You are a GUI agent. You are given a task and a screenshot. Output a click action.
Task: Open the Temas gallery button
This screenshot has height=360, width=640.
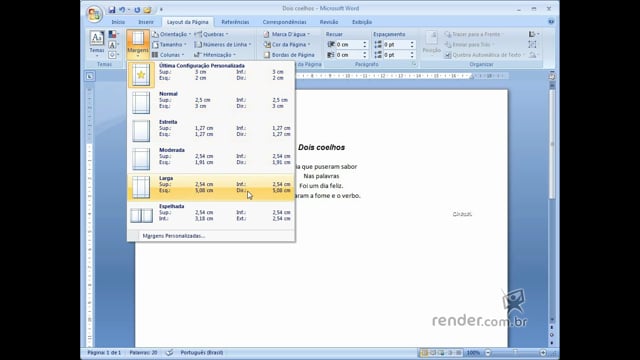(x=97, y=43)
